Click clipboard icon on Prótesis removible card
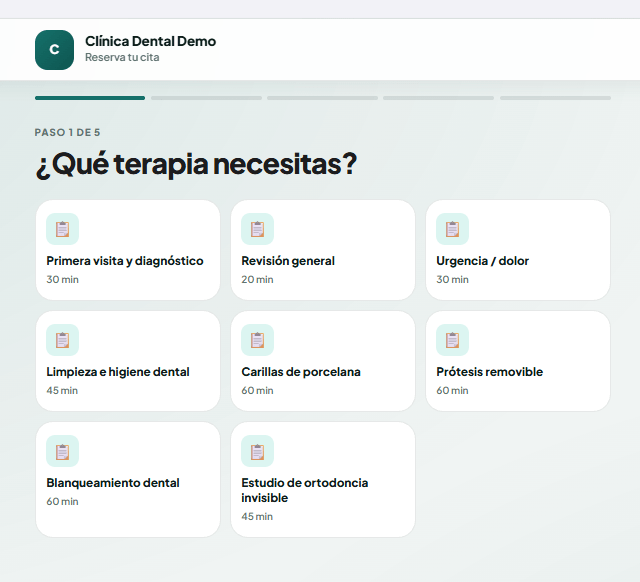This screenshot has width=640, height=582. [x=453, y=340]
